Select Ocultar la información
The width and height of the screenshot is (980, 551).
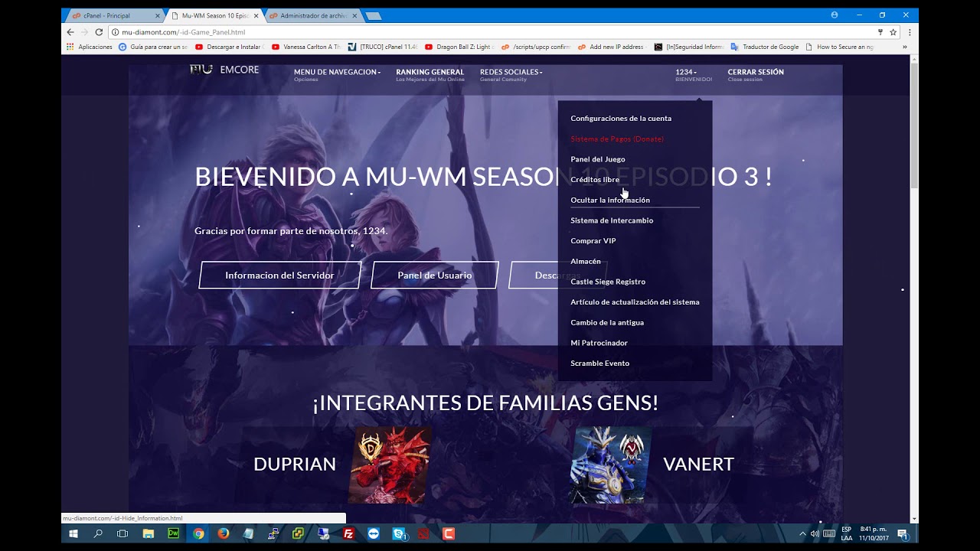(x=610, y=201)
